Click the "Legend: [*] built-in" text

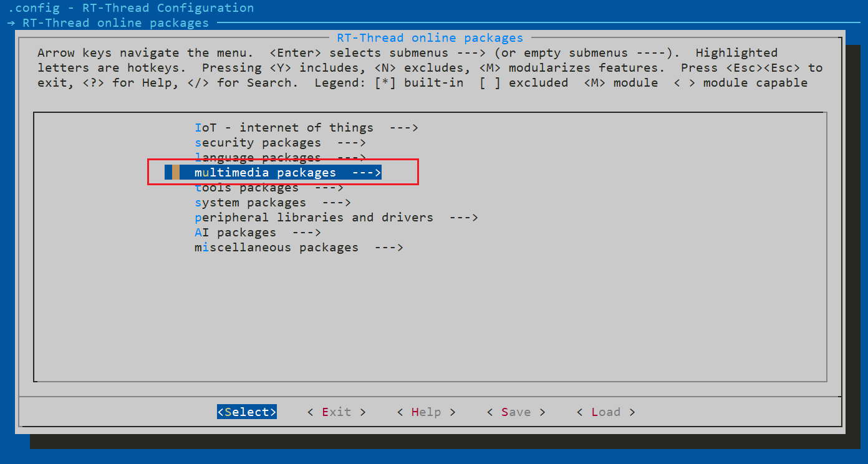[x=388, y=83]
